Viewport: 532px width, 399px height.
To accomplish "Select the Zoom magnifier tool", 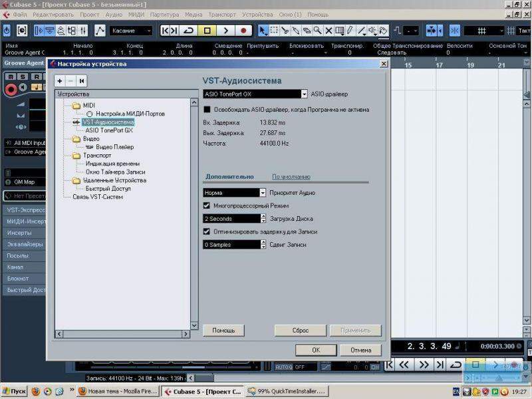I will click(x=317, y=31).
